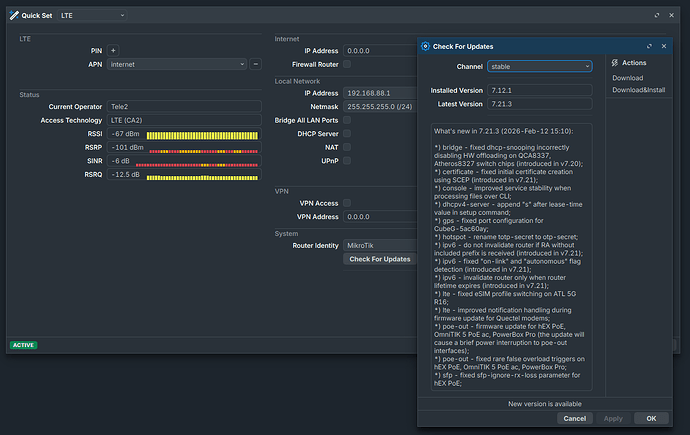Close the Check For Updates dialog

pos(663,46)
